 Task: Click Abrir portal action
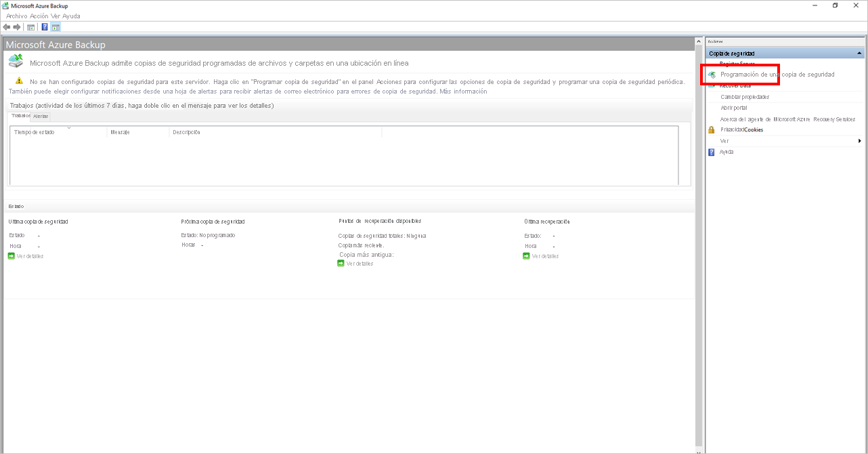pos(734,108)
